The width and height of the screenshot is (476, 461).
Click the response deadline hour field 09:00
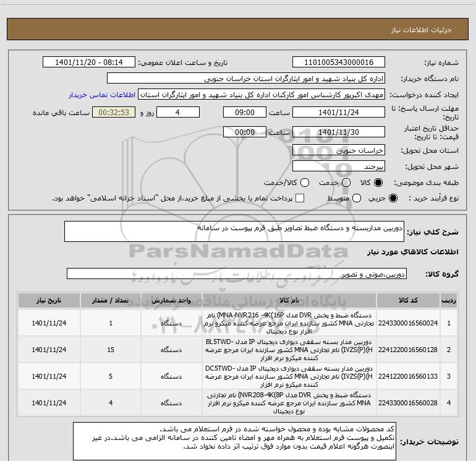point(245,112)
